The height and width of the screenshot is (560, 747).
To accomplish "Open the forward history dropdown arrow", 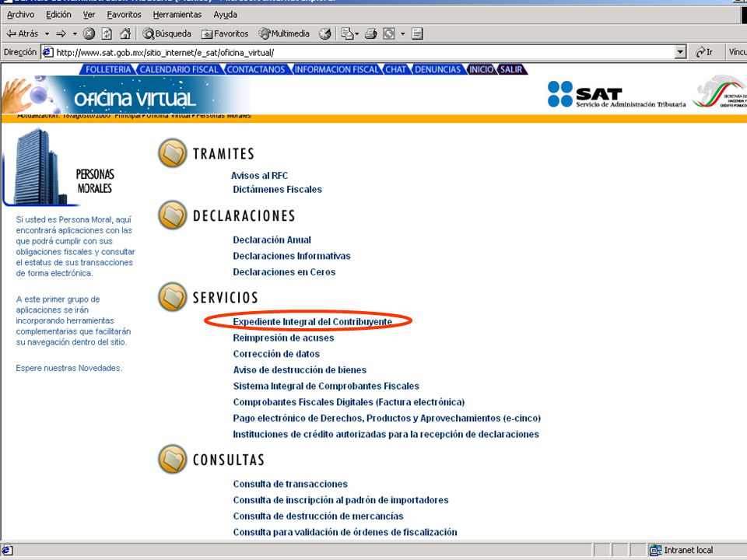I will tap(75, 33).
